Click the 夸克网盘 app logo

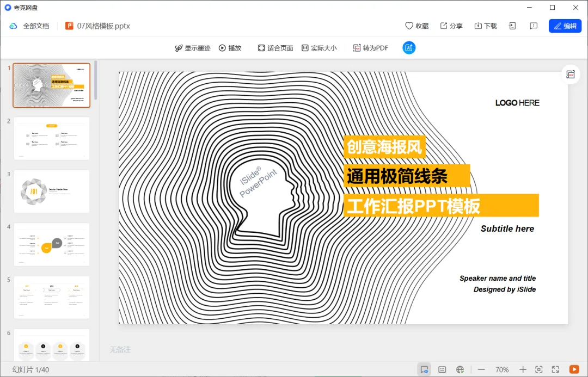click(x=8, y=8)
